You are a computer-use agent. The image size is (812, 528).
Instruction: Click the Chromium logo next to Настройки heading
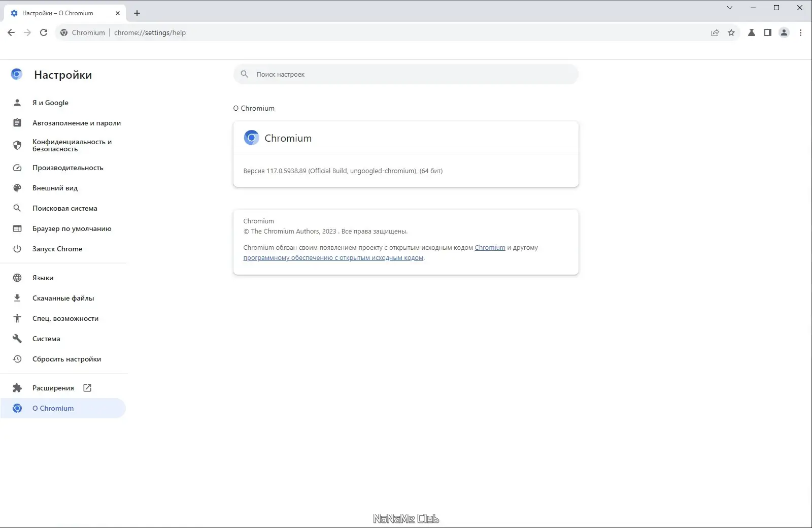click(x=17, y=75)
